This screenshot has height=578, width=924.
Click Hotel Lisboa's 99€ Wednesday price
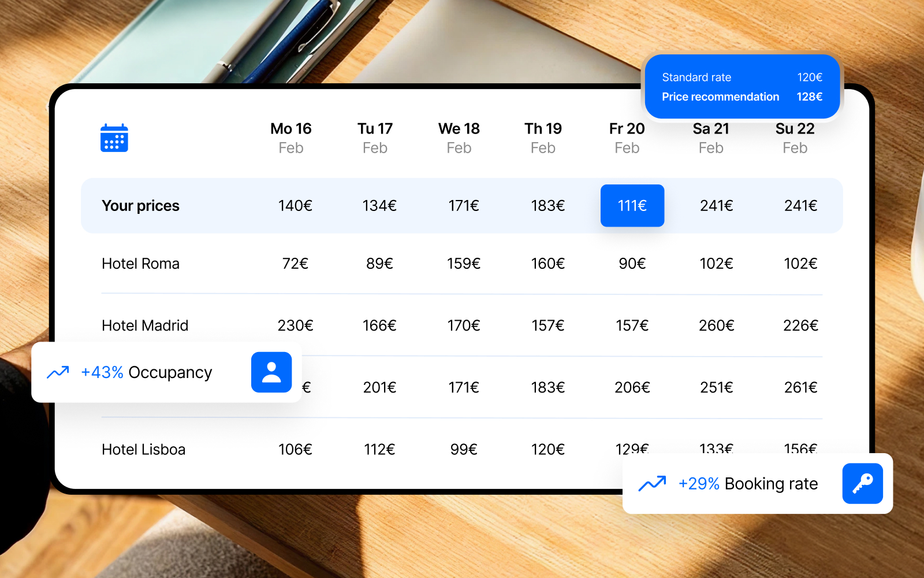[x=464, y=449]
